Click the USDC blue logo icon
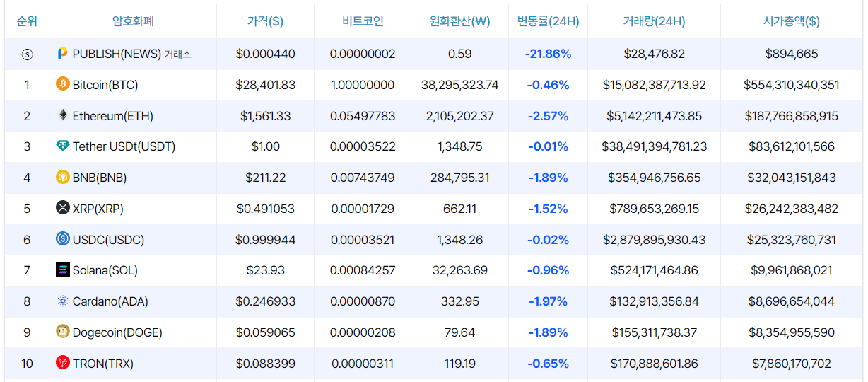868x382 pixels. 63,239
